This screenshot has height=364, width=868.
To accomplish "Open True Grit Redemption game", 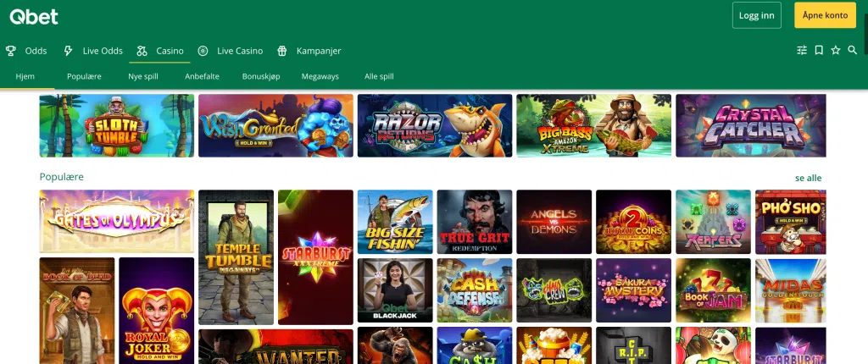I will click(475, 222).
